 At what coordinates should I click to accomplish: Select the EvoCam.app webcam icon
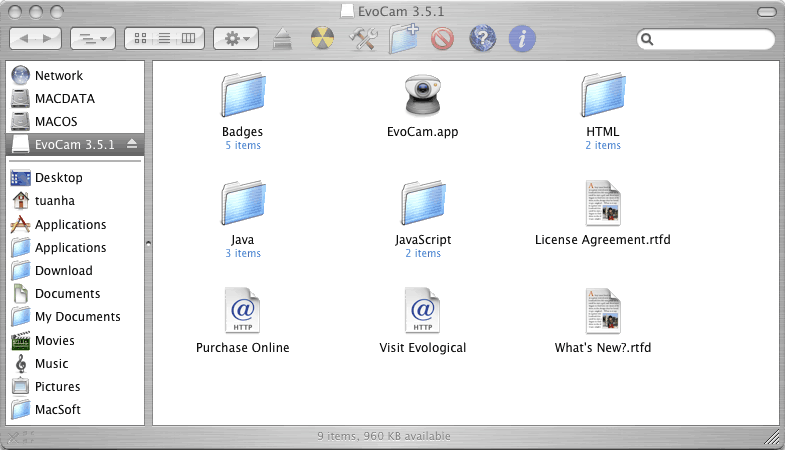tap(423, 95)
